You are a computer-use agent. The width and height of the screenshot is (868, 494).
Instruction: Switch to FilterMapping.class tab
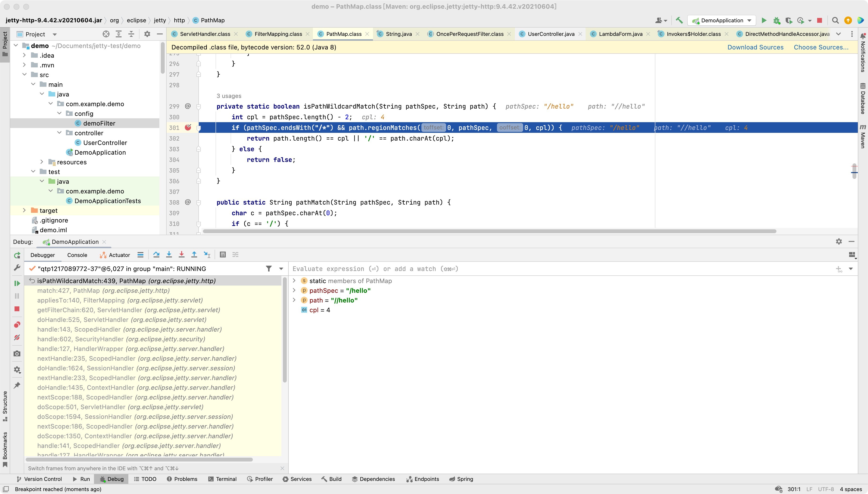[278, 34]
